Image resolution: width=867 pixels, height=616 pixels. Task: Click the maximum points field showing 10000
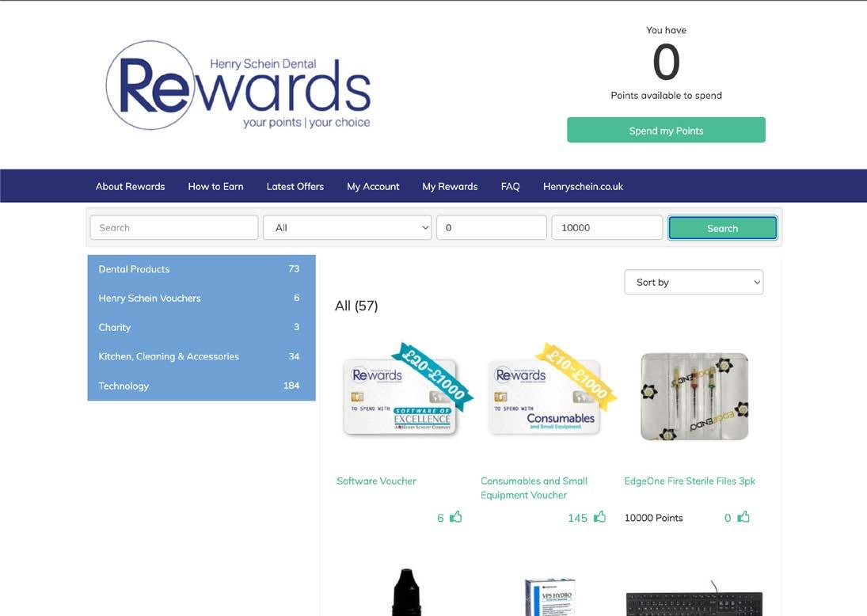tap(607, 227)
